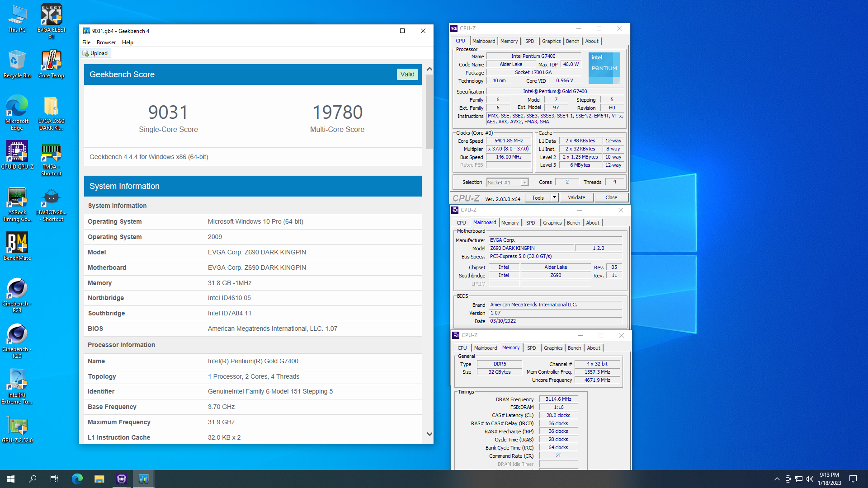This screenshot has height=488, width=868.
Task: Expand the Tools dropdown arrow in CPU-Z
Action: coord(555,197)
